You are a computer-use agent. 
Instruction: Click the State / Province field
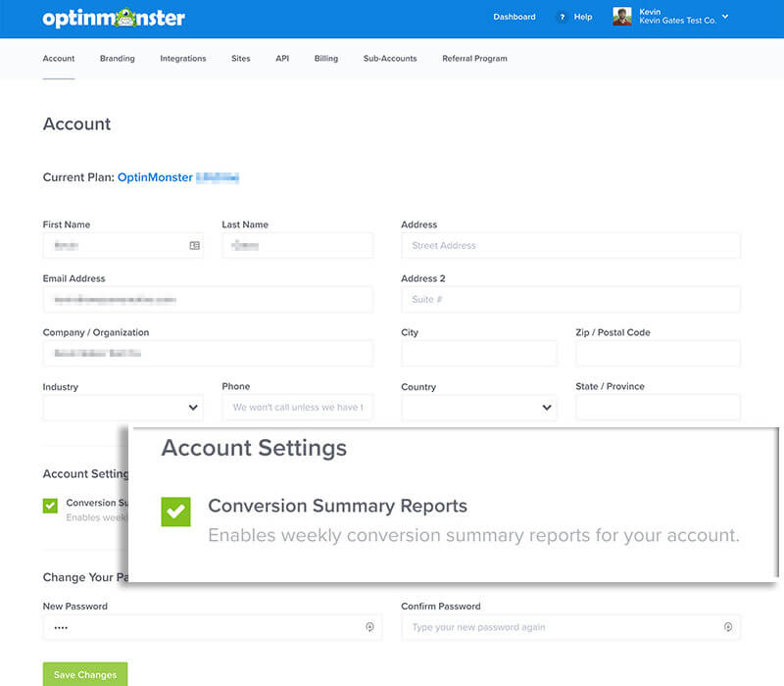658,408
